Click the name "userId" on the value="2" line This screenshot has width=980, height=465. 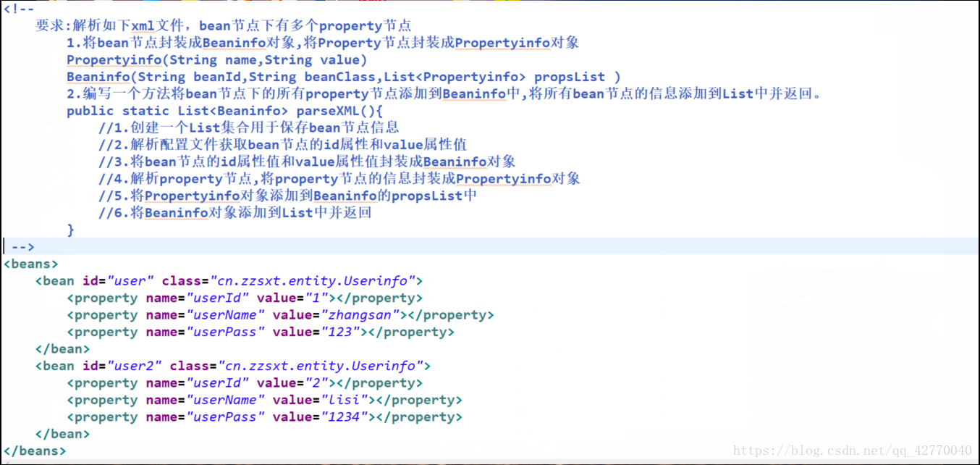click(x=218, y=383)
